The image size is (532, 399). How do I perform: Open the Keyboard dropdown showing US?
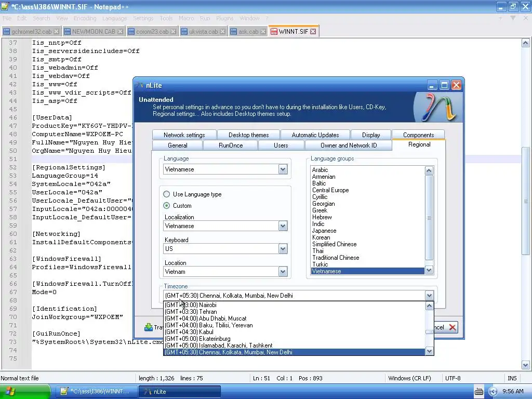283,249
